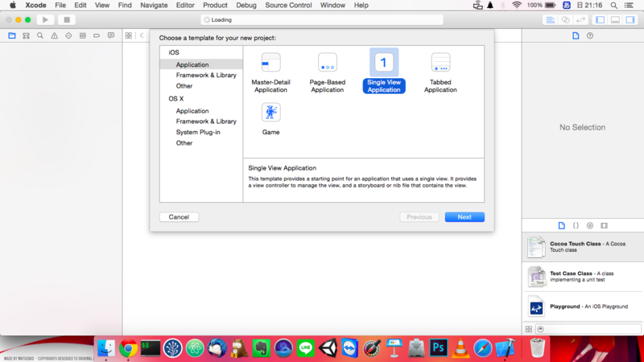Open Wi-Fi status menu

517,6
